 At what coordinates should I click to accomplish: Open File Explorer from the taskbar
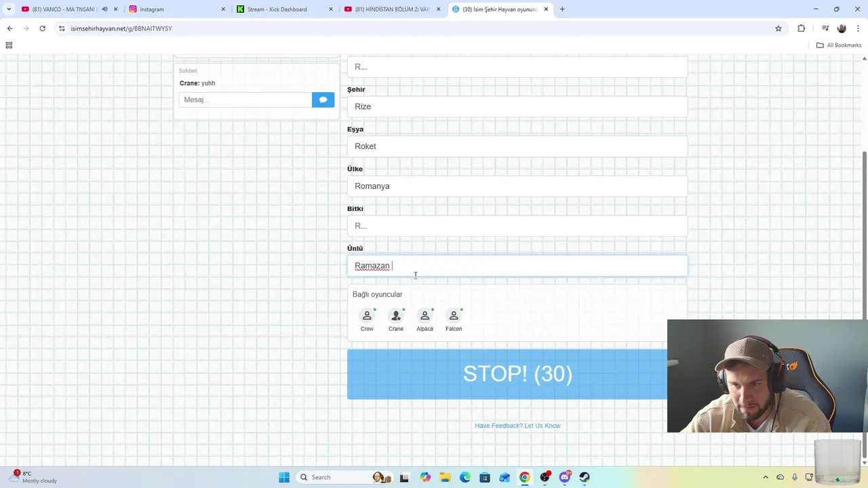pyautogui.click(x=445, y=477)
